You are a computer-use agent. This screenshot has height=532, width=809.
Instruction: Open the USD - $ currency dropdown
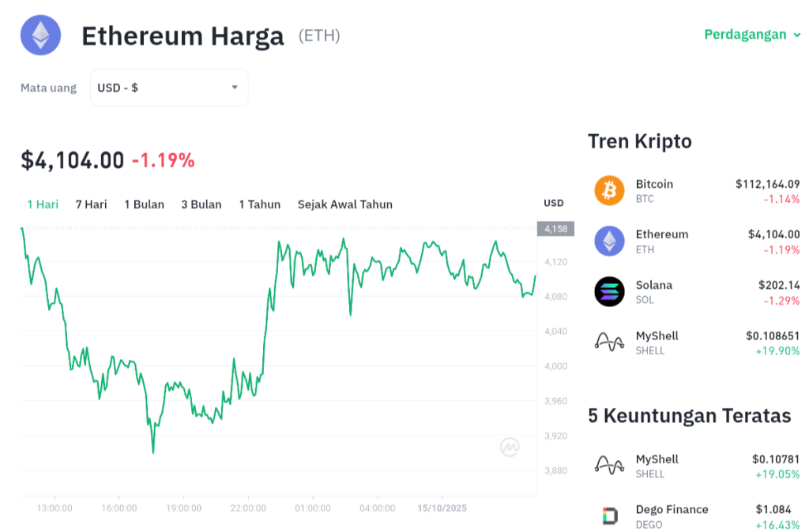tap(168, 88)
